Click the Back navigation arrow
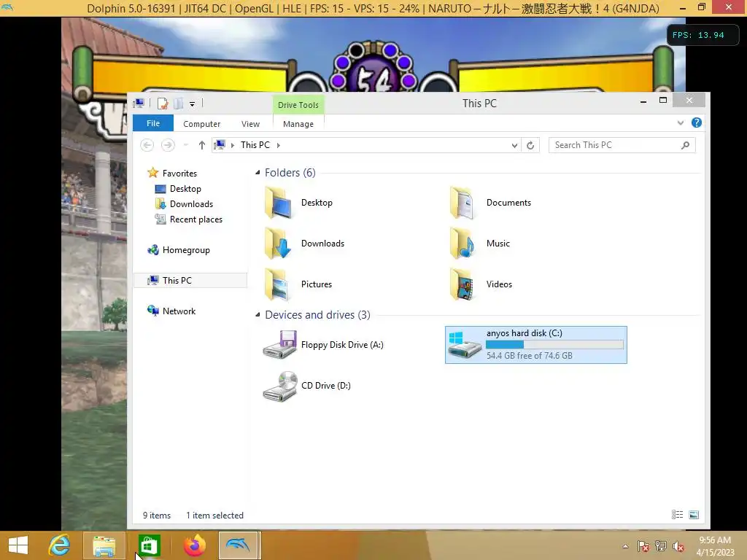The image size is (747, 560). tap(147, 145)
